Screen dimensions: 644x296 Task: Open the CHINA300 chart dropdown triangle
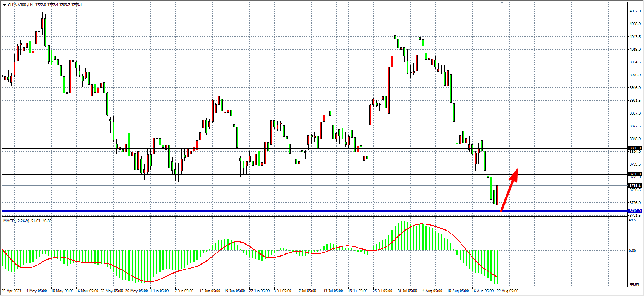coord(4,5)
